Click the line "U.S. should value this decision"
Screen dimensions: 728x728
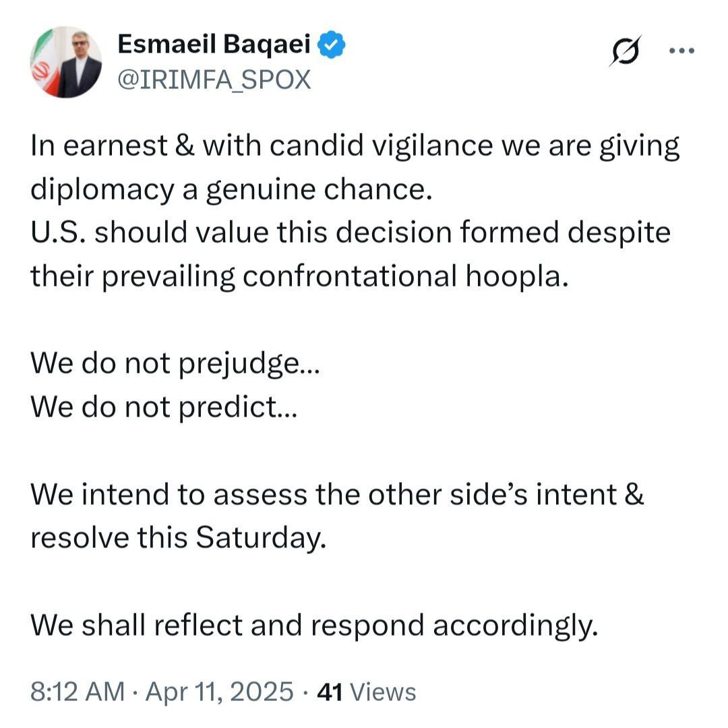(351, 233)
